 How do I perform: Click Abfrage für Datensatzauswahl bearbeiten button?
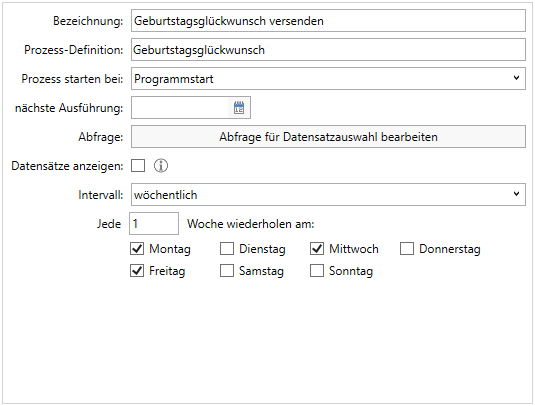(x=328, y=137)
